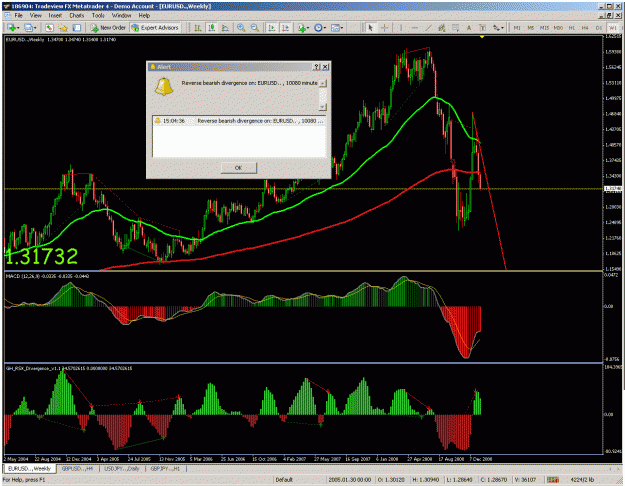This screenshot has width=625, height=486.
Task: Switch chart to Bar Chart mode
Action: pyautogui.click(x=198, y=28)
